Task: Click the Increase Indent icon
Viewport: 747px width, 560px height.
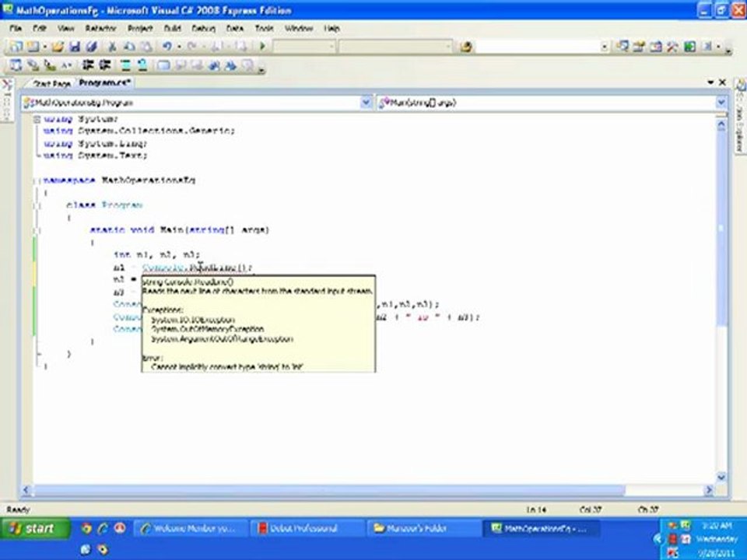Action: click(104, 65)
